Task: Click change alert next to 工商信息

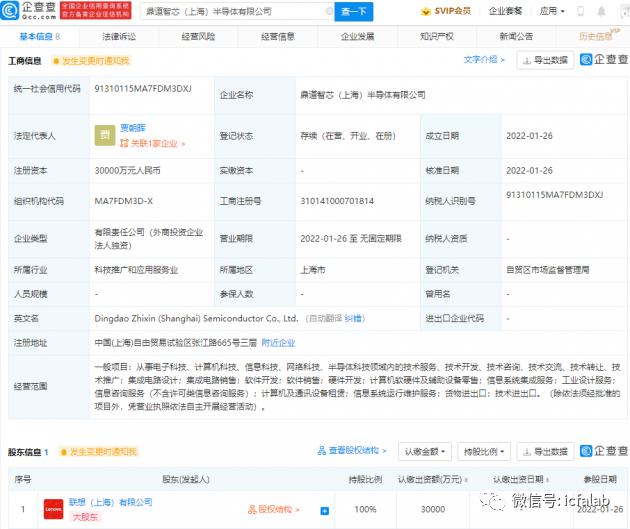Action: click(x=92, y=61)
